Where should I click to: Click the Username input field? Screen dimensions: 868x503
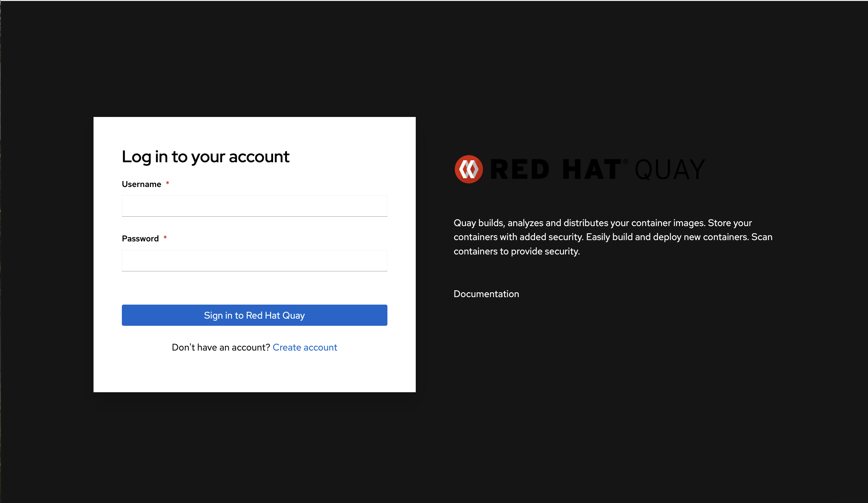tap(254, 206)
